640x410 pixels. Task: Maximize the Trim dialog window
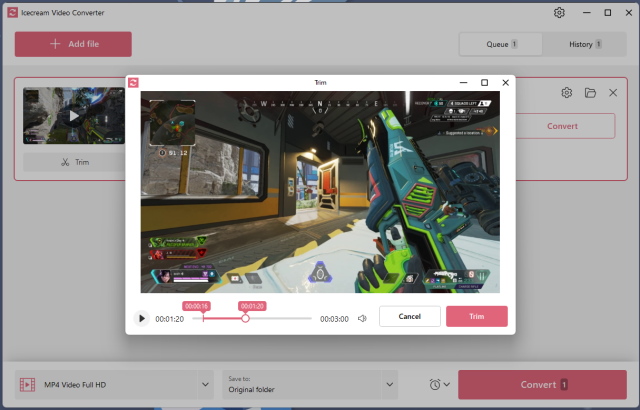coord(484,82)
